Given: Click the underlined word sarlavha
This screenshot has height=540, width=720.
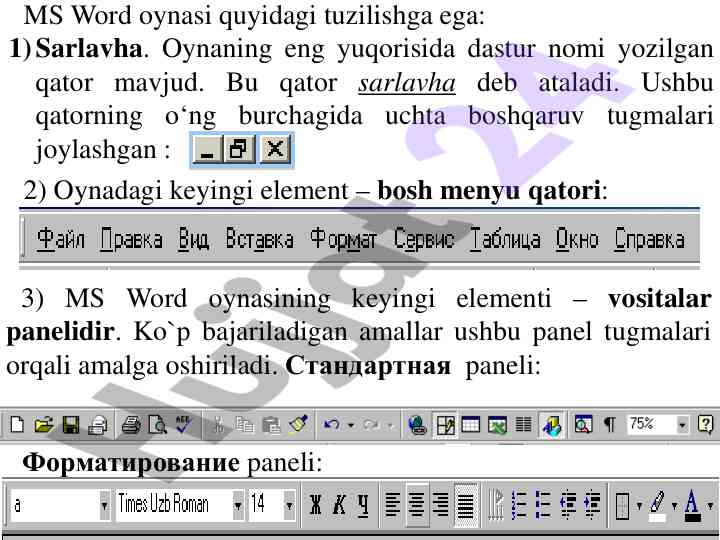Looking at the screenshot, I should tap(407, 84).
